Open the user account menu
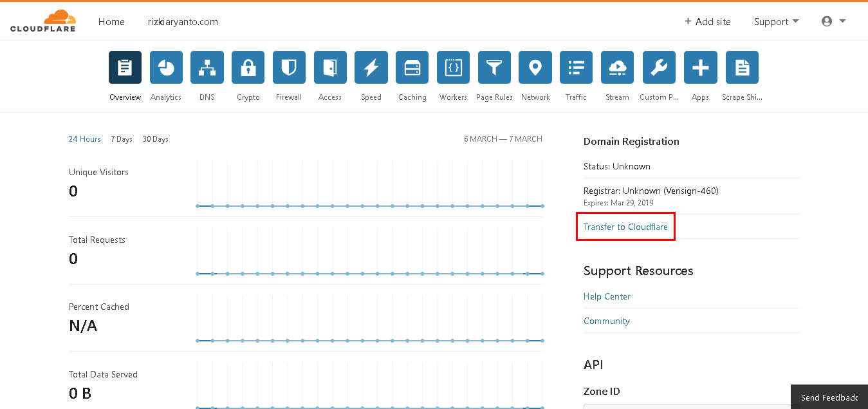 point(833,21)
